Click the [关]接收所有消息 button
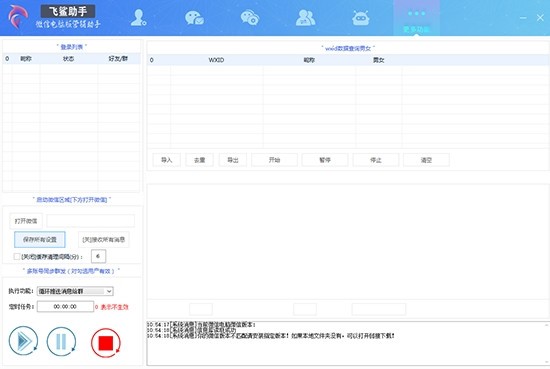This screenshot has width=550, height=369. tap(103, 240)
